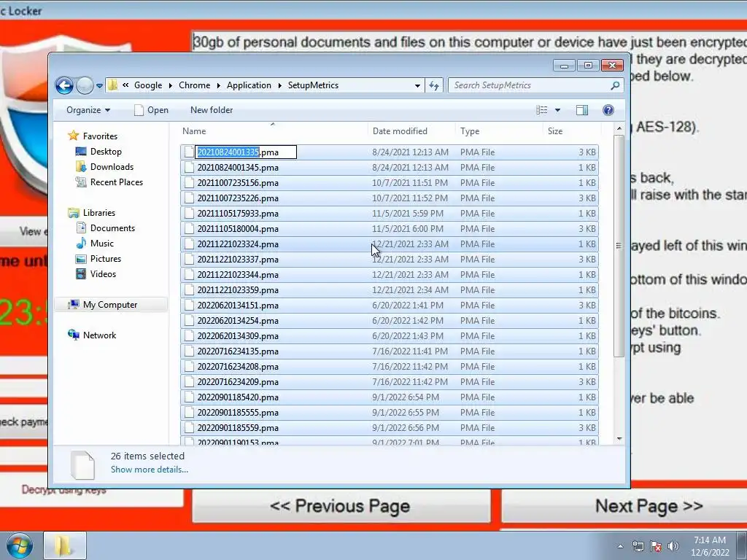Expand breadcrumb arrow after Chrome
The height and width of the screenshot is (560, 747).
click(x=218, y=86)
